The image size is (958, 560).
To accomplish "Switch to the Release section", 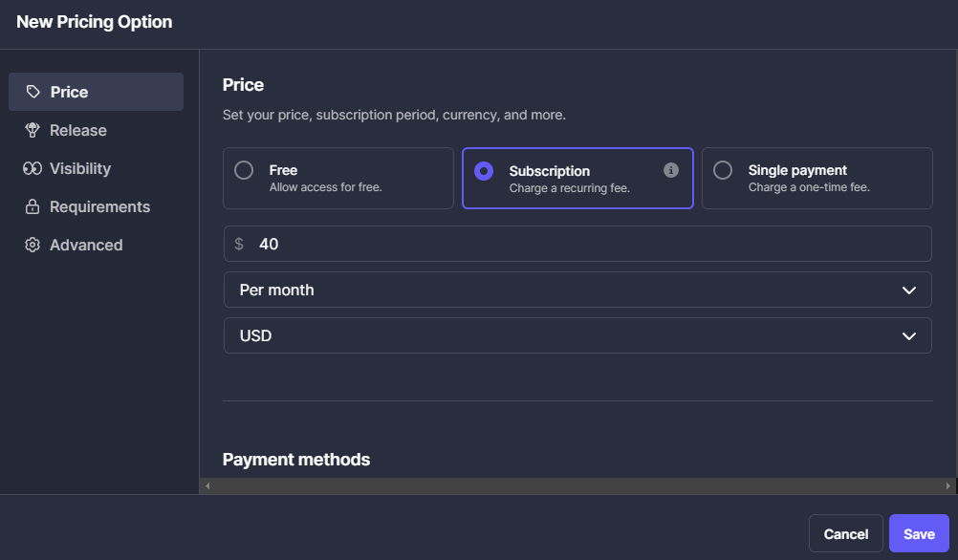I will click(x=76, y=130).
